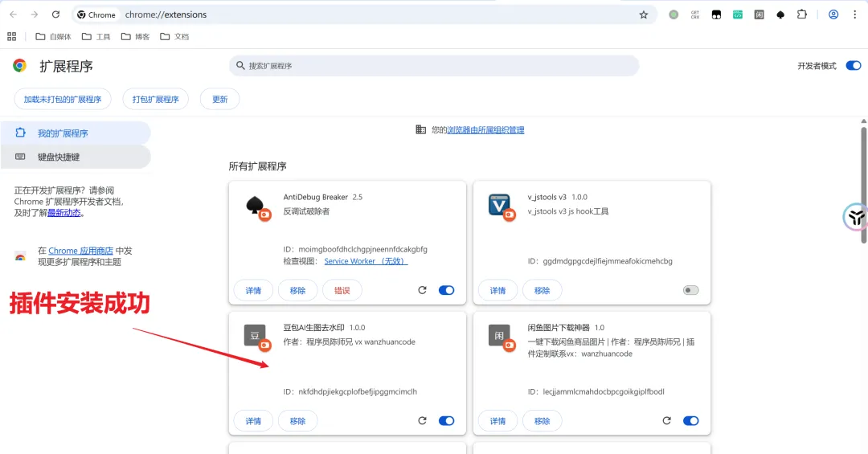Remove 闲鱼图片下载神器 with 移除

pos(542,421)
